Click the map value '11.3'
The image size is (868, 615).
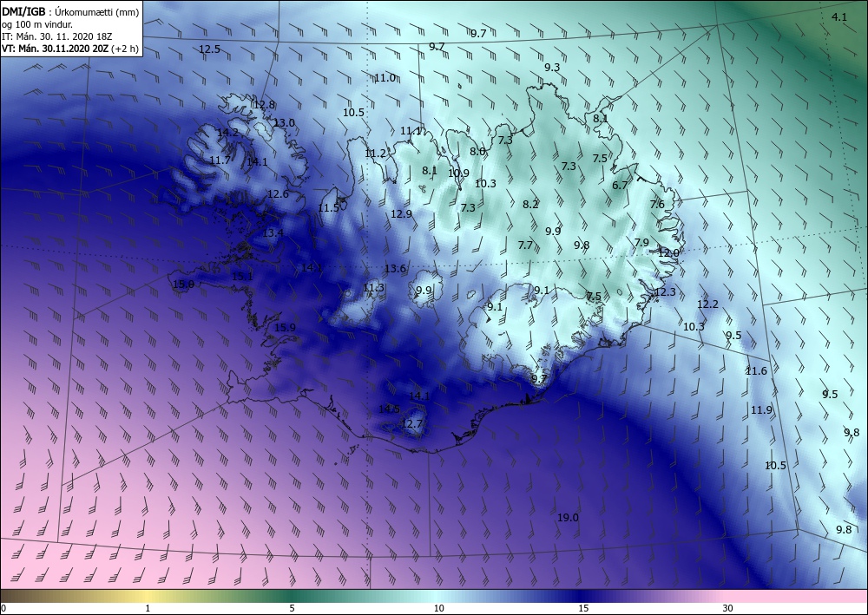coord(373,288)
